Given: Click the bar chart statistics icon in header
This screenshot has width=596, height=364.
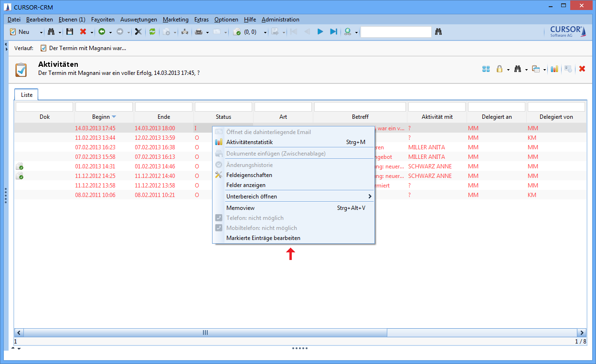Looking at the screenshot, I should point(554,69).
